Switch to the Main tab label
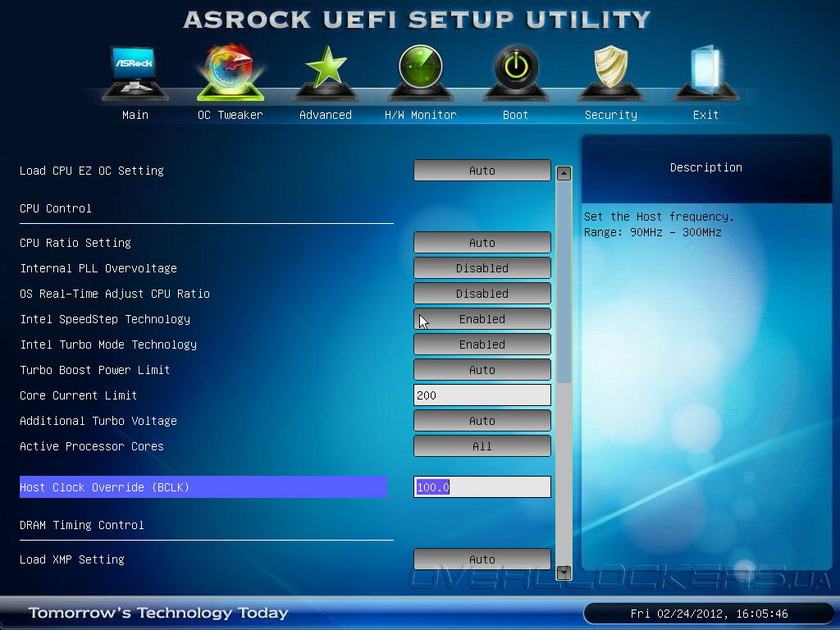Viewport: 840px width, 630px height. [x=135, y=115]
